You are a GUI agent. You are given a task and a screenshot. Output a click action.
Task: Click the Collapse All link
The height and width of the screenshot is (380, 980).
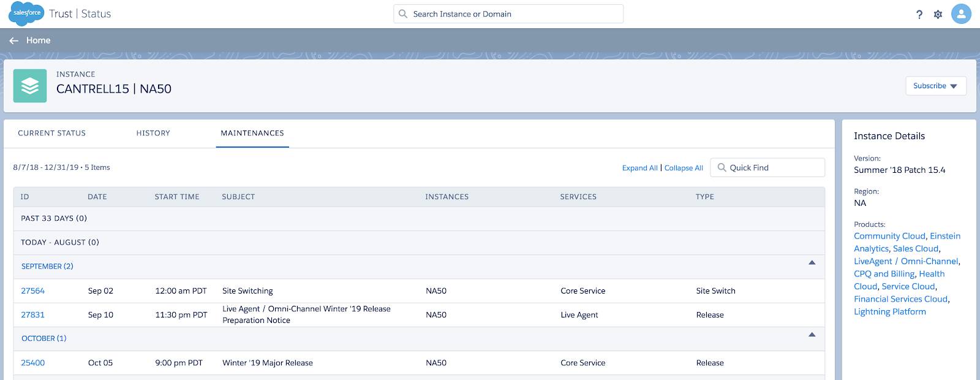[x=684, y=168]
